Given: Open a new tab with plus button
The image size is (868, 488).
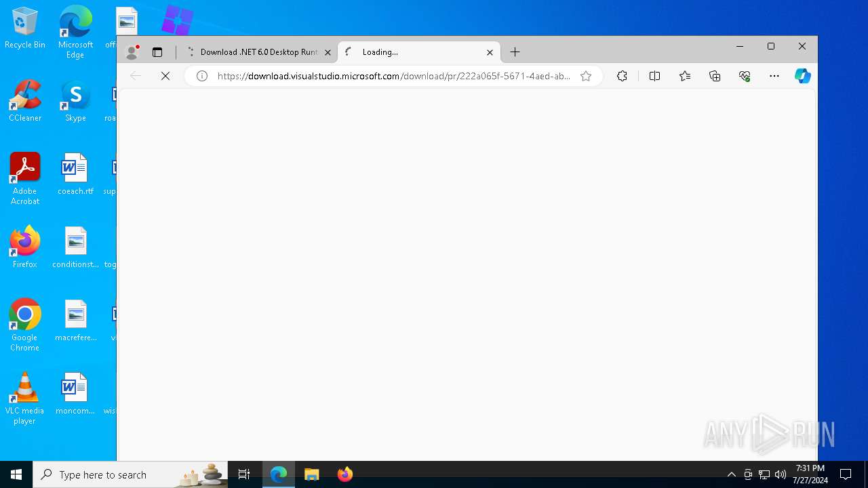Looking at the screenshot, I should coord(515,52).
